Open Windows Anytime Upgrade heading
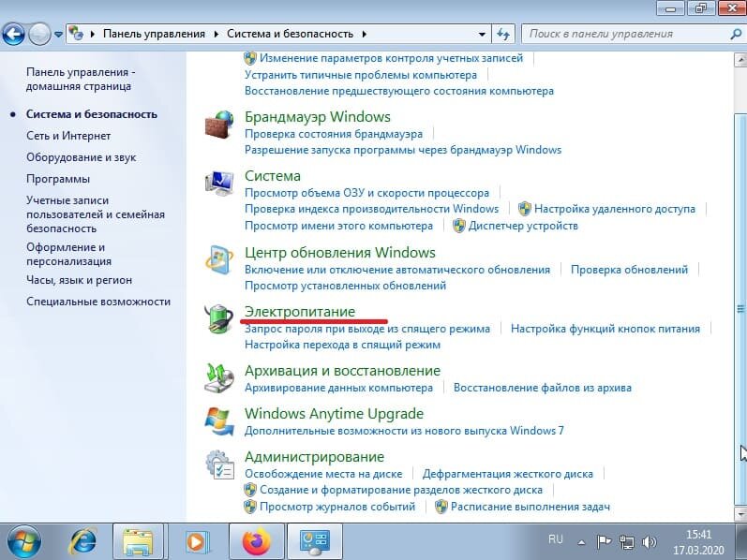This screenshot has height=560, width=747. [x=334, y=413]
